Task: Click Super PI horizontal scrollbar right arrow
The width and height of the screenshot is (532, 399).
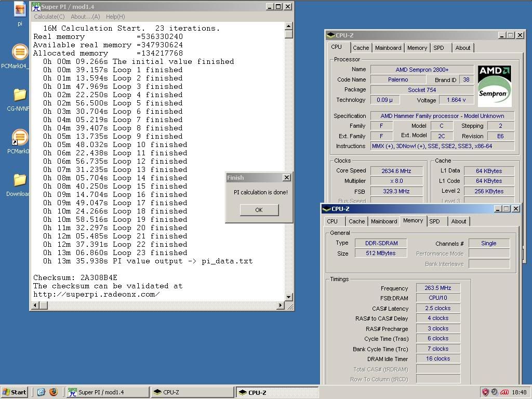Action: tap(280, 305)
